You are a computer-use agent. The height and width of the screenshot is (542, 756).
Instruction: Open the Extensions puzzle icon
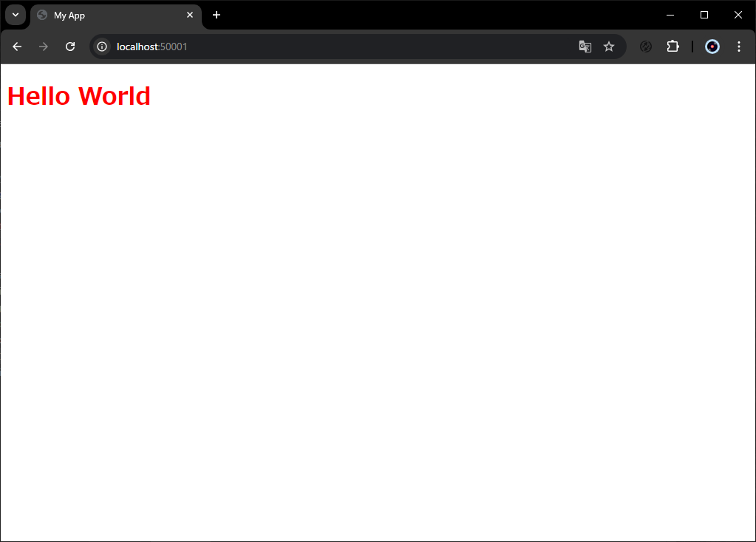coord(672,47)
